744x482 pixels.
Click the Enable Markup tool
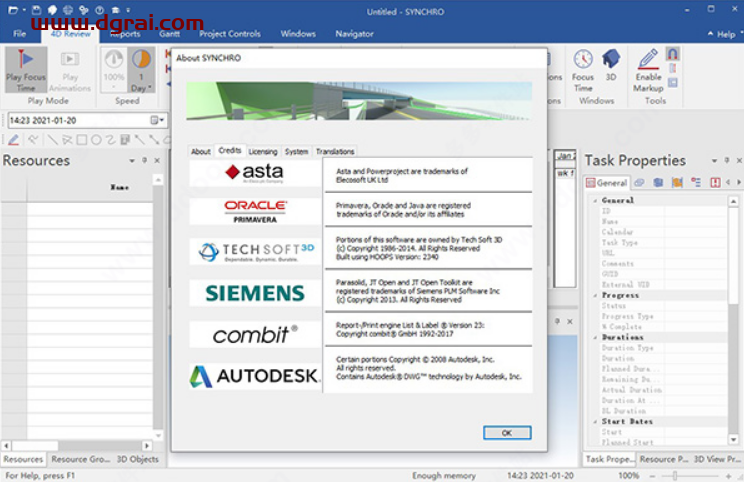tap(648, 69)
